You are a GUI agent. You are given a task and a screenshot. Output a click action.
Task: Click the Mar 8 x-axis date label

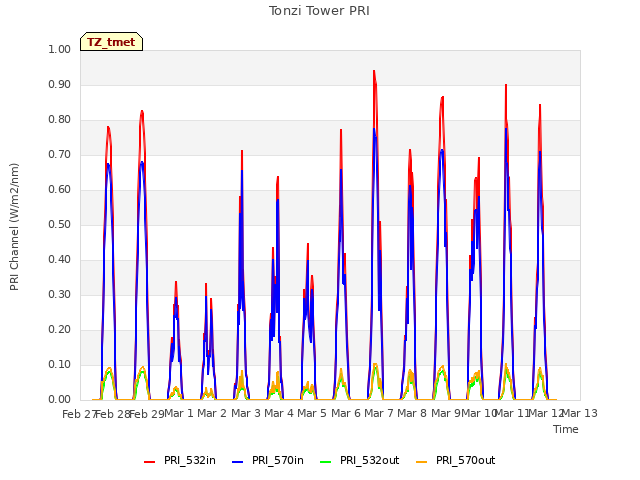[x=412, y=413]
